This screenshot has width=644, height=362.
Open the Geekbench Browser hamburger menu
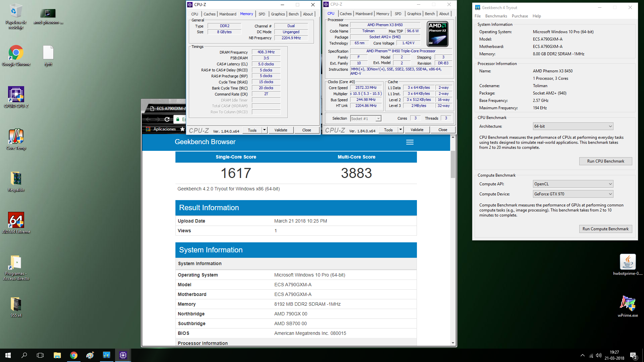coord(410,142)
